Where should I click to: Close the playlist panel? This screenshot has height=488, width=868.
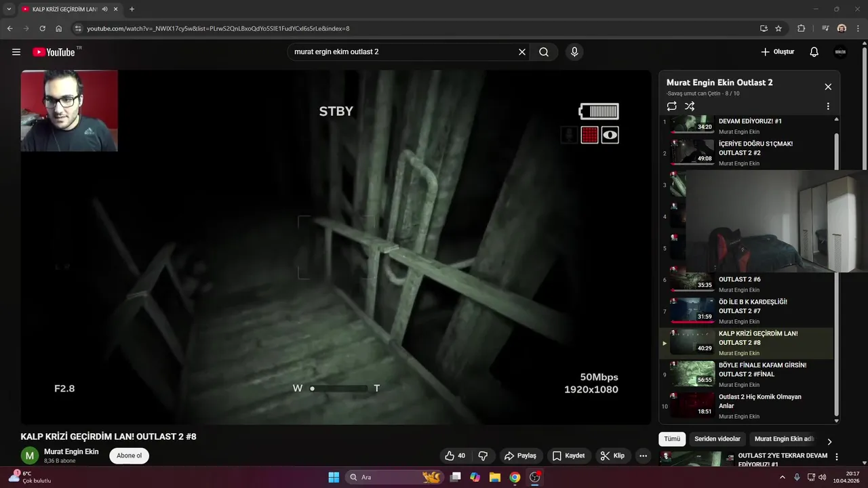pyautogui.click(x=828, y=87)
